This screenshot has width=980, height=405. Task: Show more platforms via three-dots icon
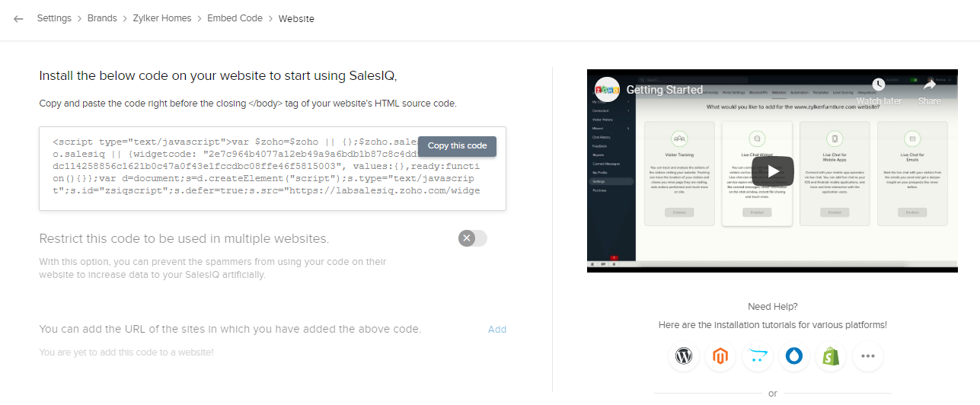click(868, 356)
